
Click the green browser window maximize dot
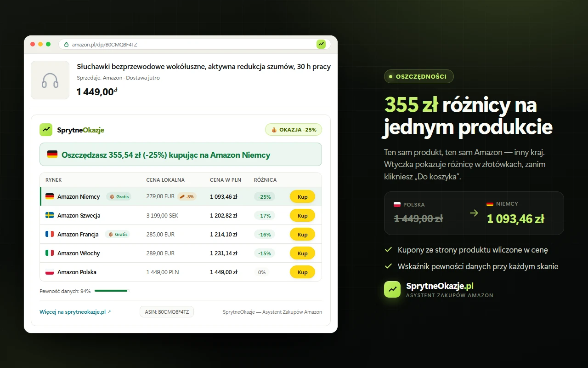48,44
